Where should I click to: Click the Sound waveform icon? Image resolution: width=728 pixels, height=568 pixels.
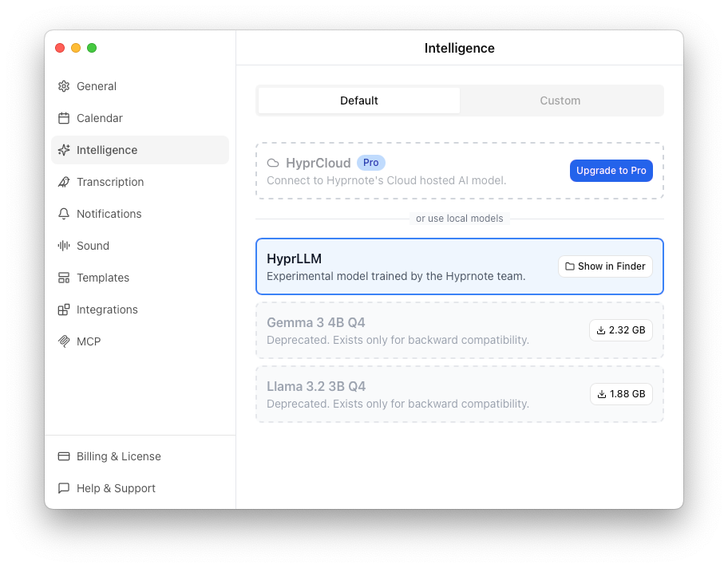[64, 246]
